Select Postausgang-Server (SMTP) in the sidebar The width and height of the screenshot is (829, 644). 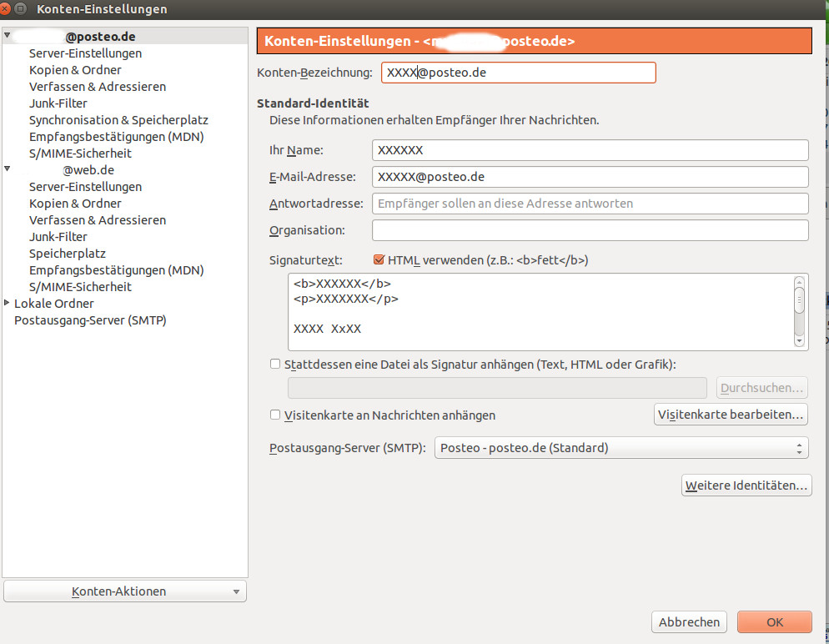click(90, 320)
